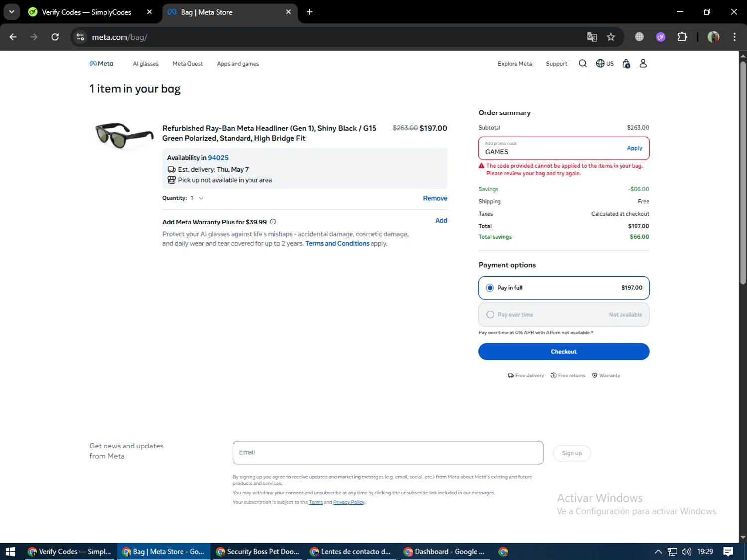Click the page vertical scrollbar thumb

(743, 172)
